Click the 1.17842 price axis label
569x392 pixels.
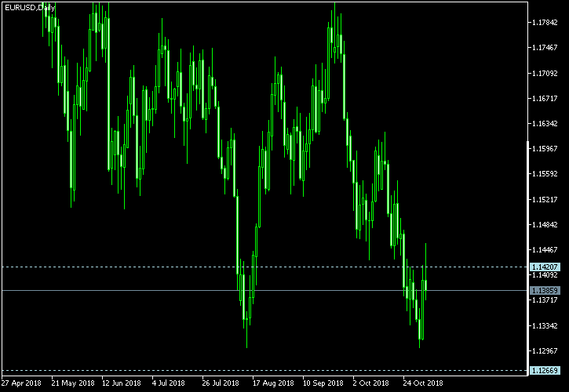[x=545, y=23]
